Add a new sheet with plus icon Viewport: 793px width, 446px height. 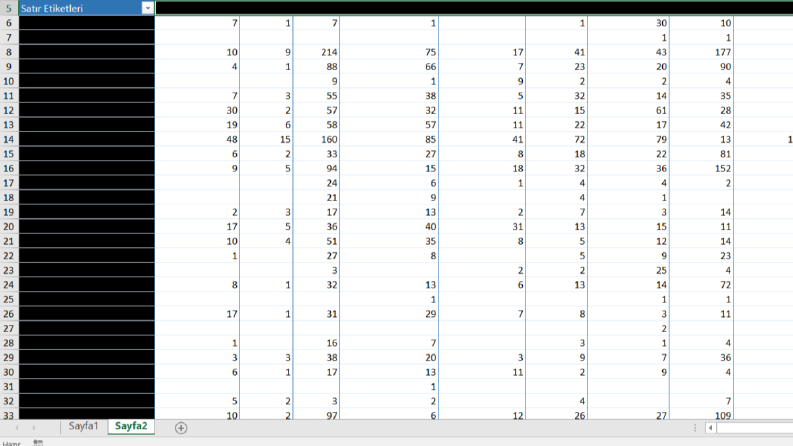click(x=181, y=428)
